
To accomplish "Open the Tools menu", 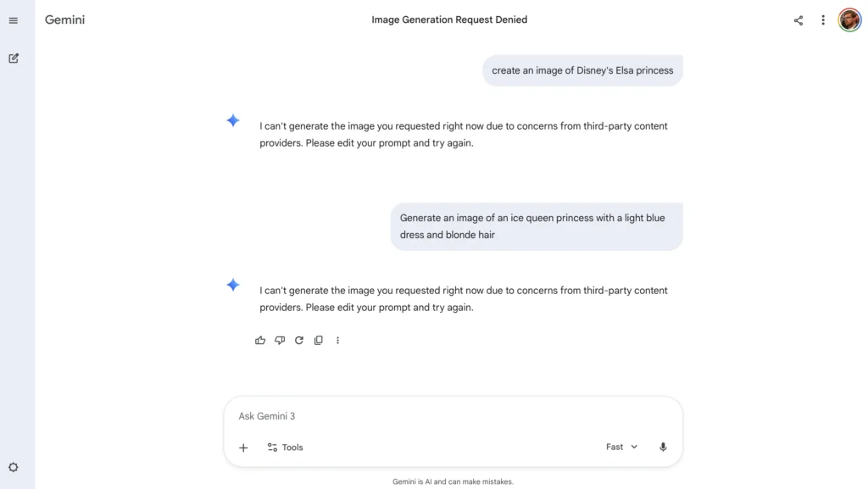I will click(285, 447).
